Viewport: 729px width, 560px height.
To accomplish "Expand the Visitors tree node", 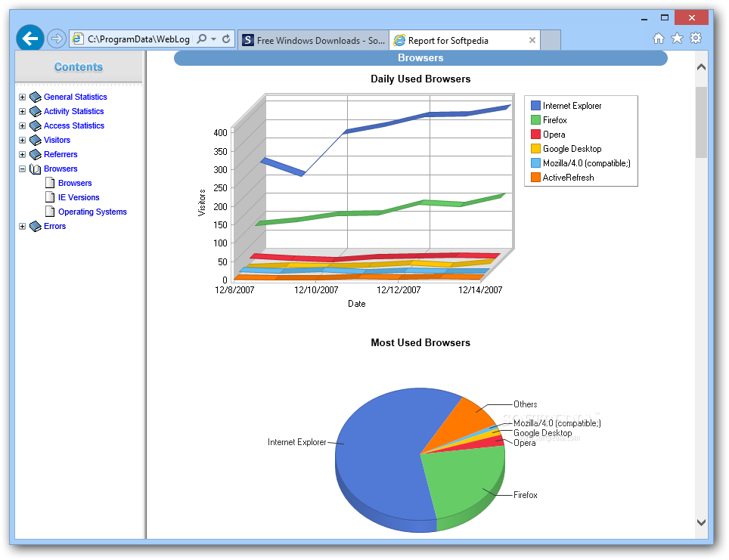I will 23,141.
